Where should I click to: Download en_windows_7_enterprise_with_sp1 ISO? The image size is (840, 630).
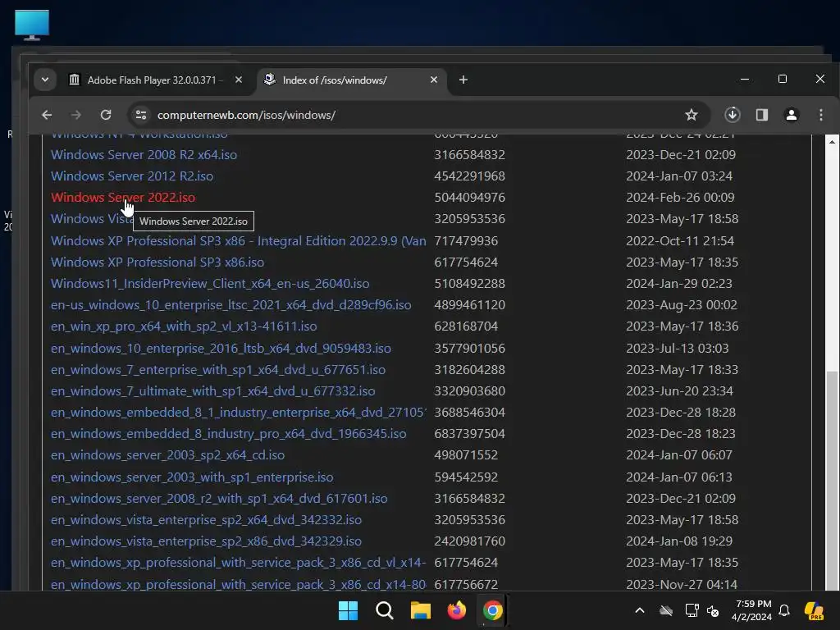218,370
